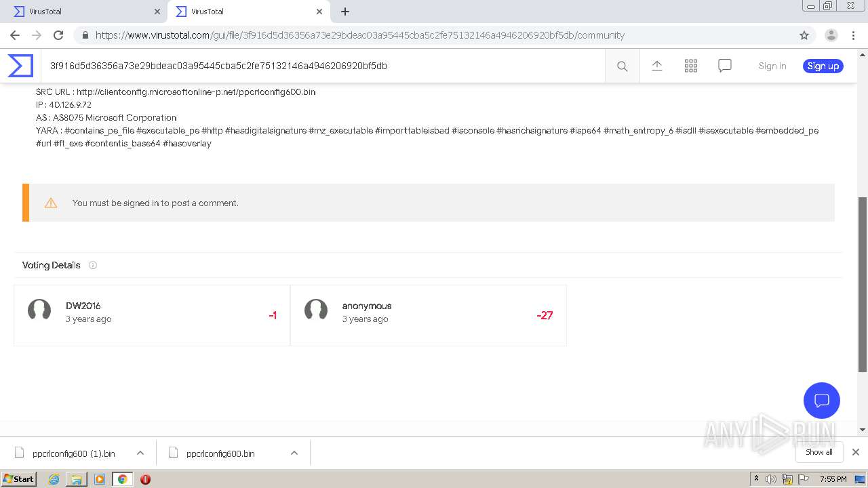The width and height of the screenshot is (868, 488).
Task: Switch to the first VirusTotal tab
Action: pyautogui.click(x=85, y=12)
